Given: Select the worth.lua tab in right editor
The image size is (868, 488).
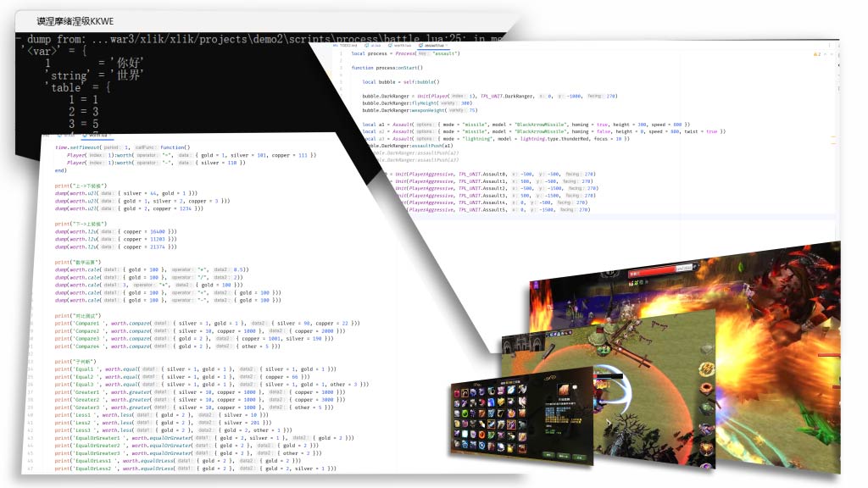Looking at the screenshot, I should tap(403, 44).
